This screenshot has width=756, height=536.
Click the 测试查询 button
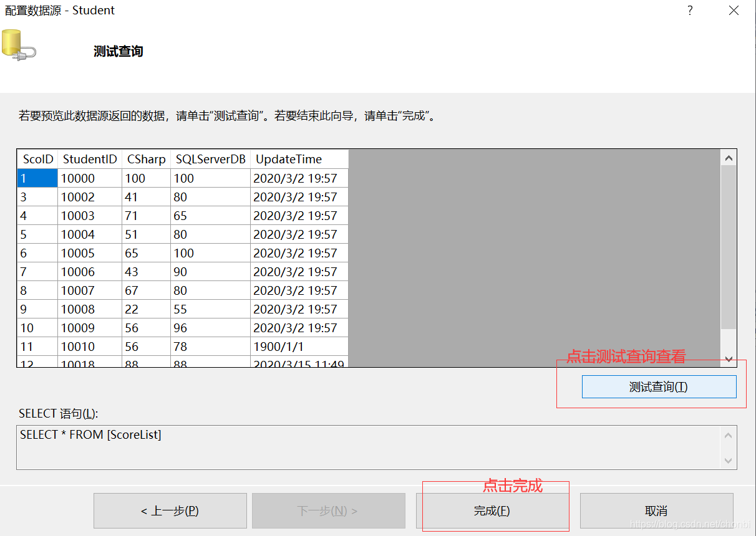click(x=659, y=386)
